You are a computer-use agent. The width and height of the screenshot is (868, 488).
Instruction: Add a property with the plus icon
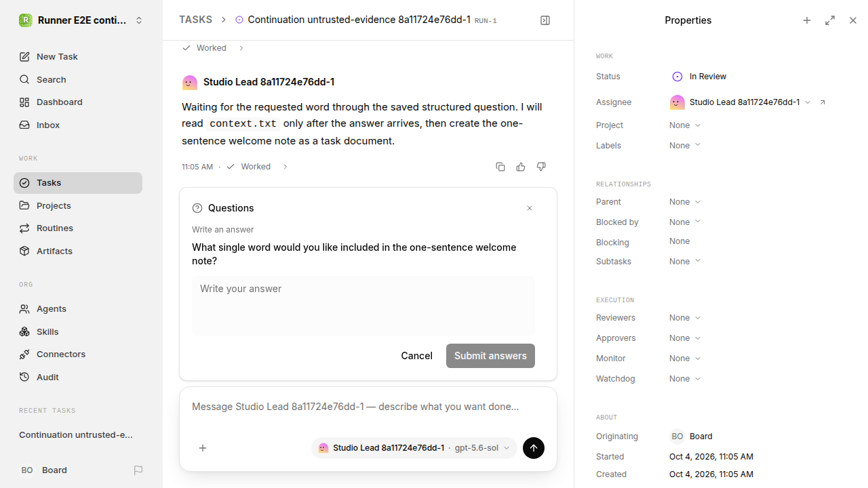(x=807, y=20)
